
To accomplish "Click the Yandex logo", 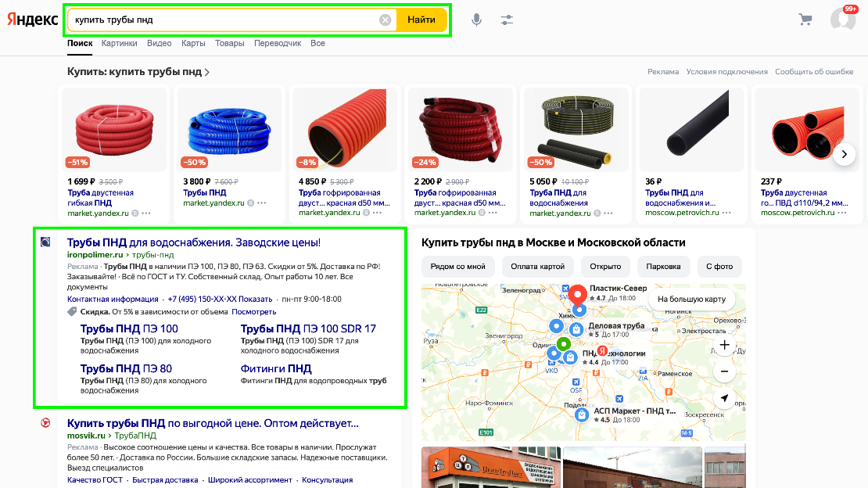I will [33, 20].
